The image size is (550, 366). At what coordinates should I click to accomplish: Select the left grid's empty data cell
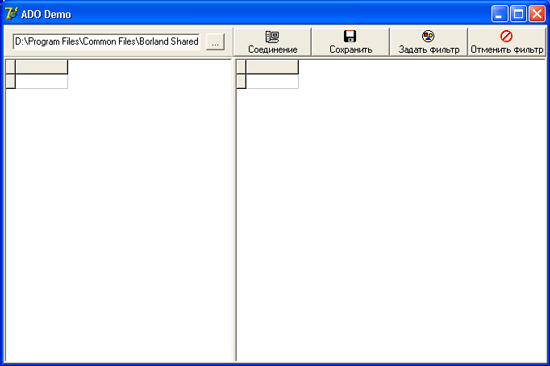tap(42, 81)
